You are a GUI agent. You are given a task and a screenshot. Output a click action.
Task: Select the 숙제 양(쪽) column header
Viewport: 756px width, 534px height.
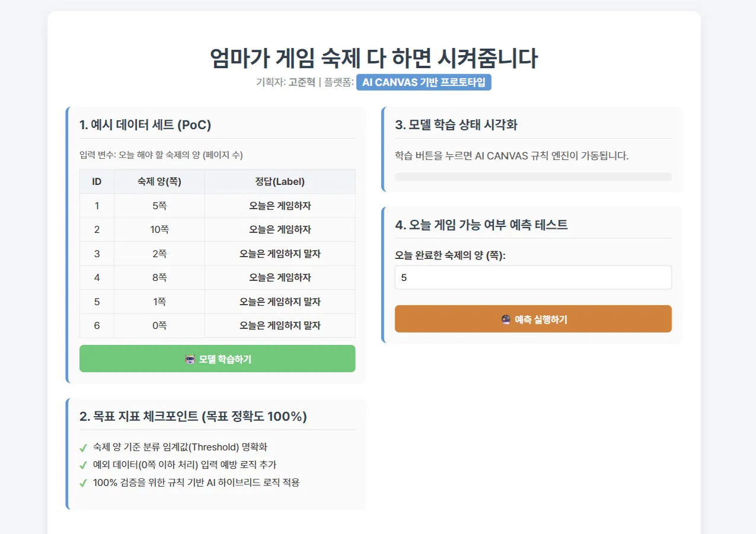click(x=159, y=181)
